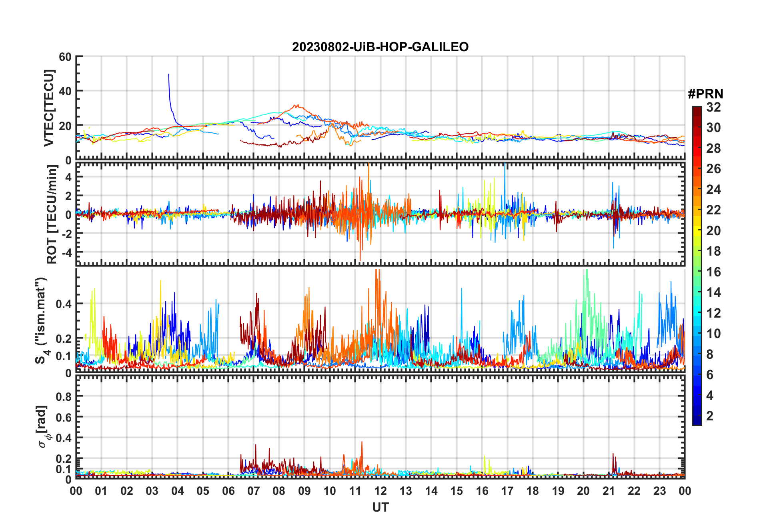Click the colorbar tick label 32

coord(713,107)
